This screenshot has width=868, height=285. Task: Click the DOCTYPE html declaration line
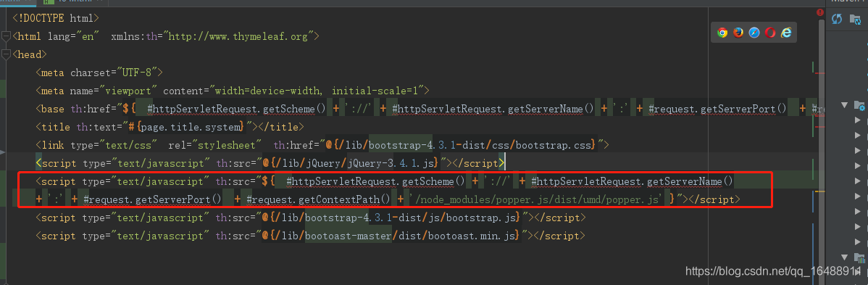56,18
